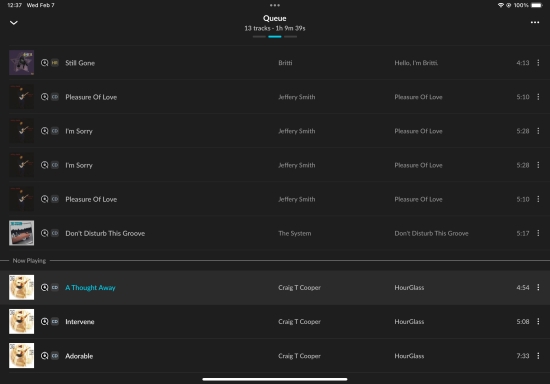This screenshot has height=384, width=550.
Task: Open the Qobuz icon for Intervene
Action: 45,322
